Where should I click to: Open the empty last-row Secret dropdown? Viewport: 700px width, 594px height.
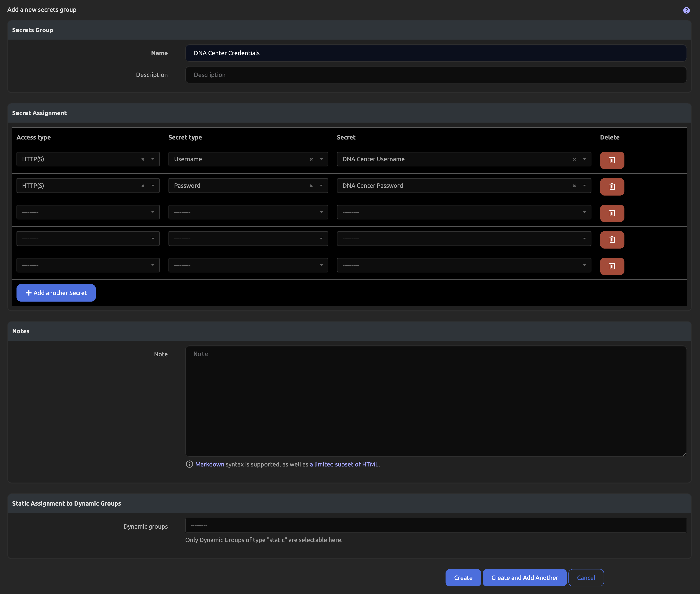click(463, 265)
